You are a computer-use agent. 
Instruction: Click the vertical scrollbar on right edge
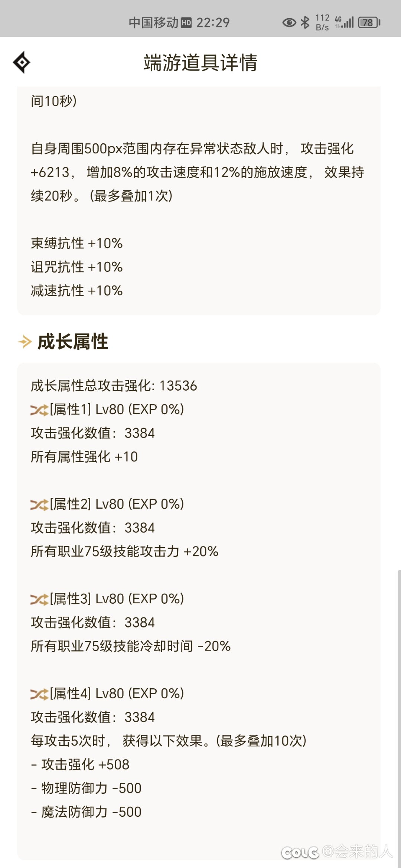tap(399, 717)
